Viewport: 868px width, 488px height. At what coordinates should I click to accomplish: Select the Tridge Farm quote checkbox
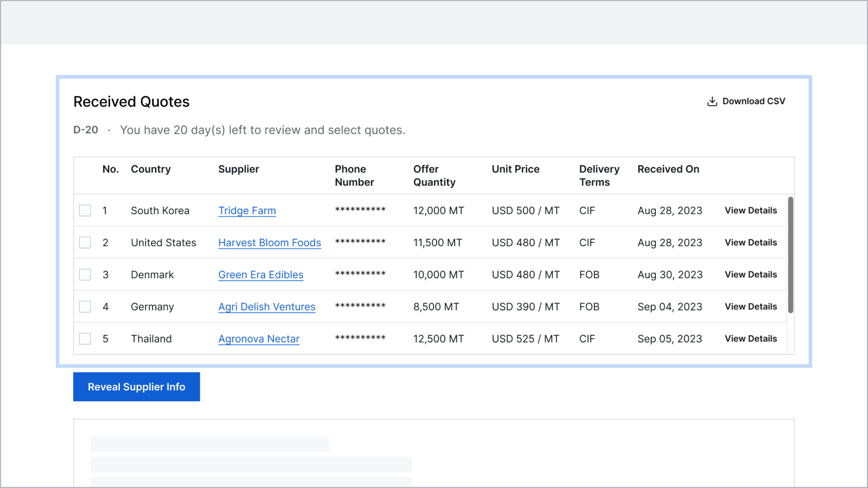pyautogui.click(x=85, y=210)
